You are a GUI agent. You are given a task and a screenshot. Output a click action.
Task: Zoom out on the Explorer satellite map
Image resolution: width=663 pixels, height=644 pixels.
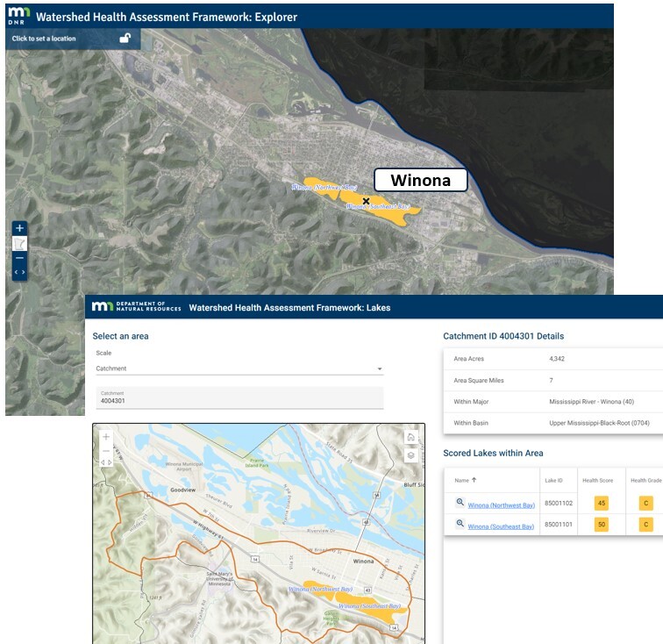point(20,258)
